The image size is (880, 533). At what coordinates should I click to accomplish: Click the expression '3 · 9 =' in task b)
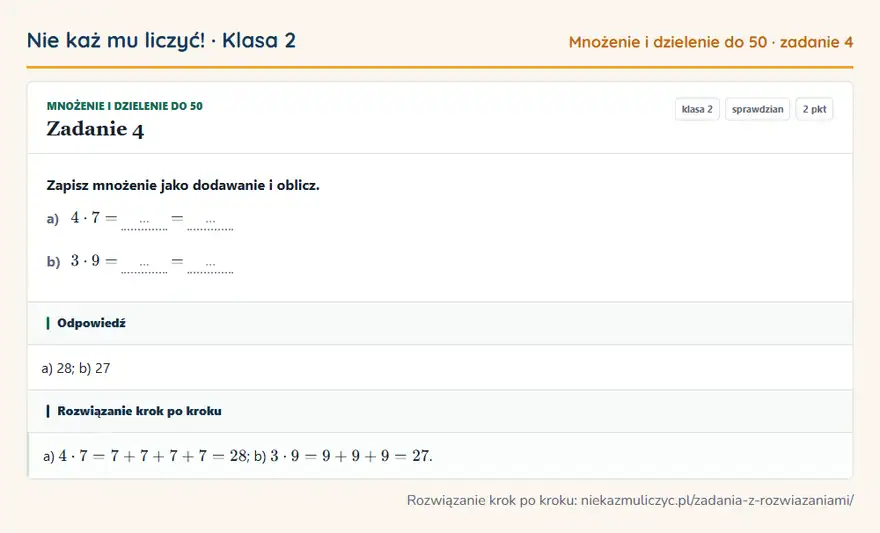click(x=94, y=261)
